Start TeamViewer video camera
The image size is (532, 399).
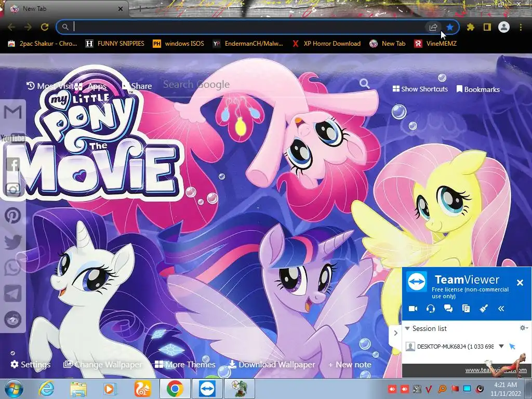click(x=413, y=309)
